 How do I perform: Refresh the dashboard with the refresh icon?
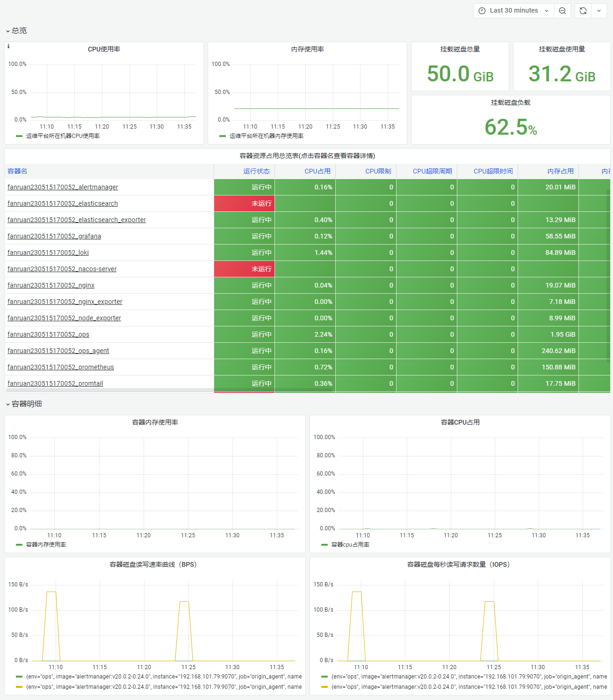tap(583, 11)
